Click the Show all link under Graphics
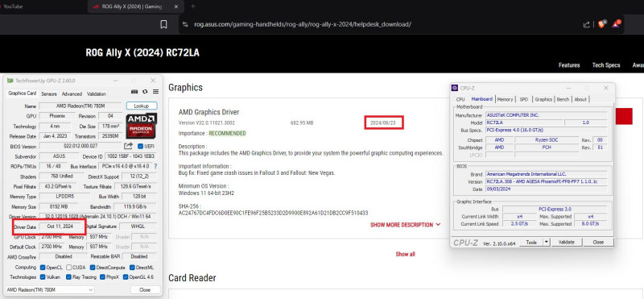Viewport: 644px width, 299px height. 406,254
